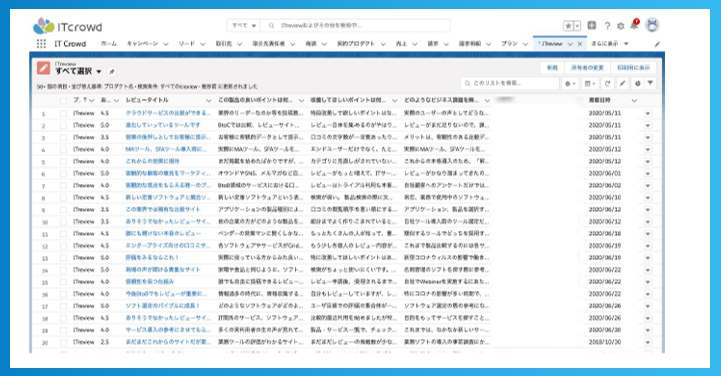721x376 pixels.
Task: Open row 20 action menu arrow
Action: tap(647, 342)
